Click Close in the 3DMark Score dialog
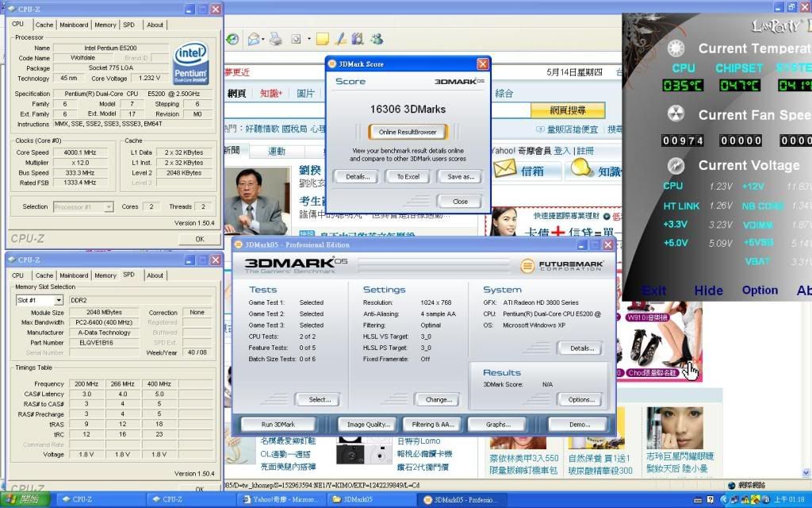Viewport: 812px width, 508px height. pos(460,202)
